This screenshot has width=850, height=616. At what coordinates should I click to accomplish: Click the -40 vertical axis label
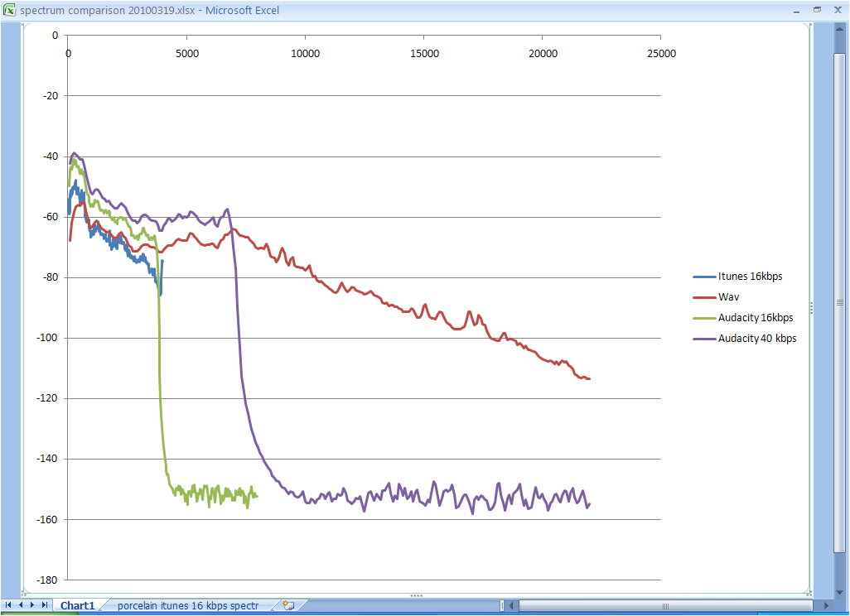click(51, 156)
